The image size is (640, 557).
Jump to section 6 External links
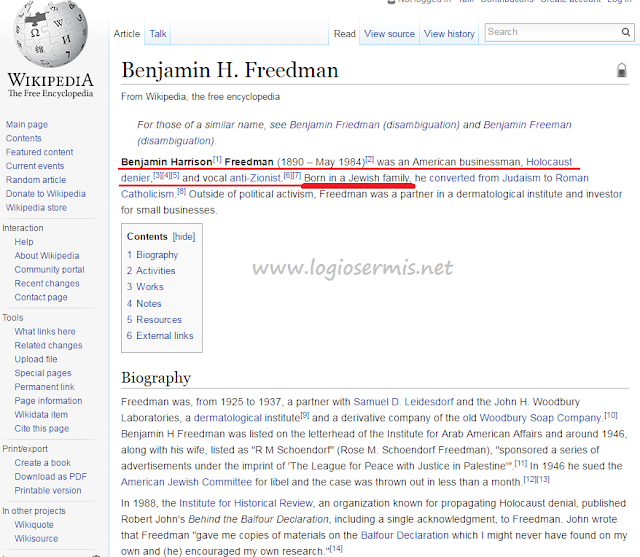pyautogui.click(x=160, y=335)
